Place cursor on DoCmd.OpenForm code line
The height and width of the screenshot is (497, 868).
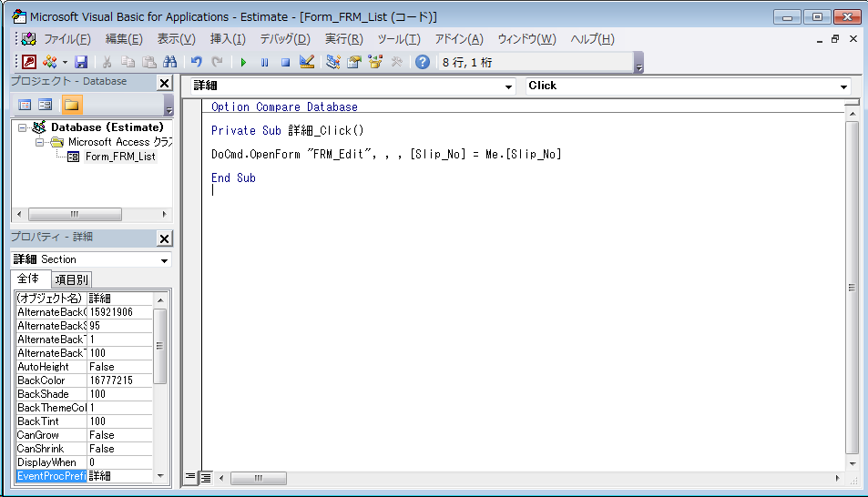coord(386,155)
